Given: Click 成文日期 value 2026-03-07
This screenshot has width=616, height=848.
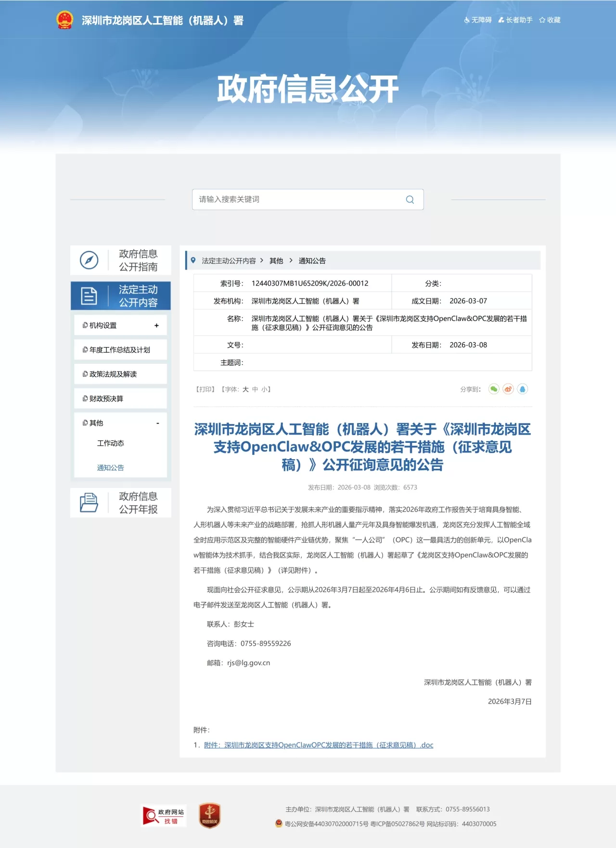Looking at the screenshot, I should coord(468,301).
